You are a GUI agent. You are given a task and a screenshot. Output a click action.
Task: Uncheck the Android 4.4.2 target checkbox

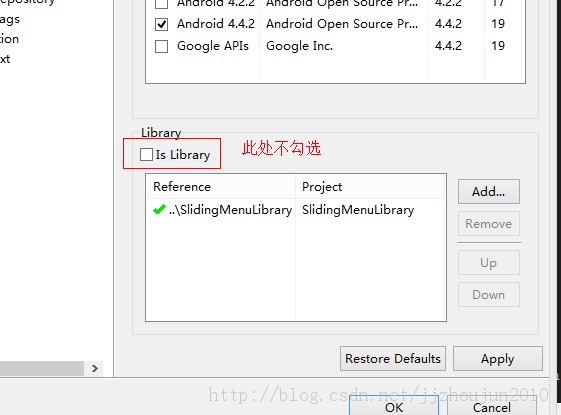pyautogui.click(x=161, y=24)
